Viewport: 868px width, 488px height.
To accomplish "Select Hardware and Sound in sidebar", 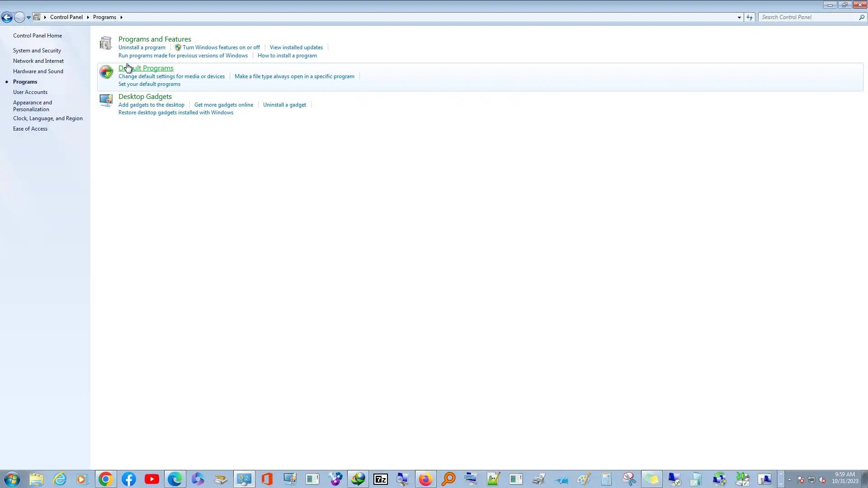I will point(38,71).
